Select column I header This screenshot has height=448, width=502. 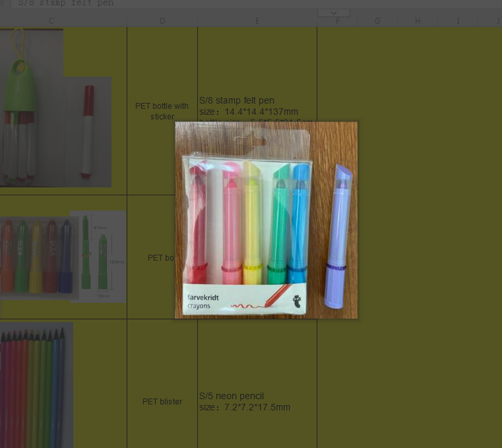click(x=458, y=21)
